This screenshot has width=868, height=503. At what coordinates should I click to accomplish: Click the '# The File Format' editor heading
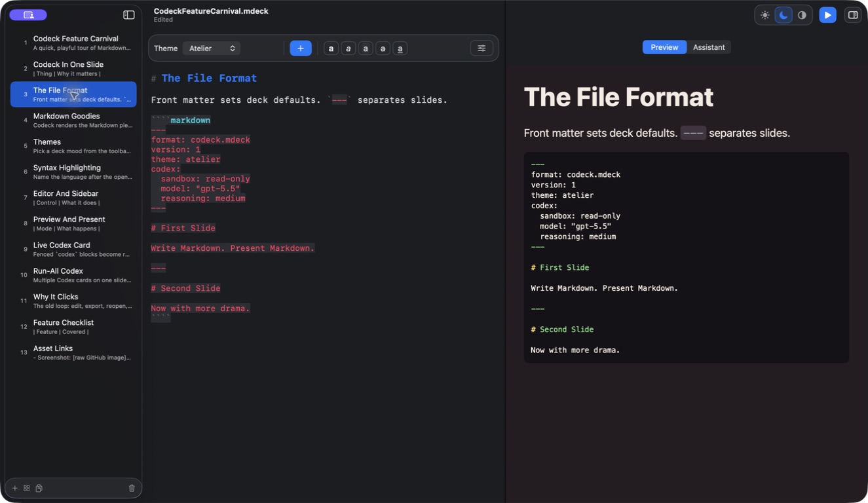pos(204,79)
